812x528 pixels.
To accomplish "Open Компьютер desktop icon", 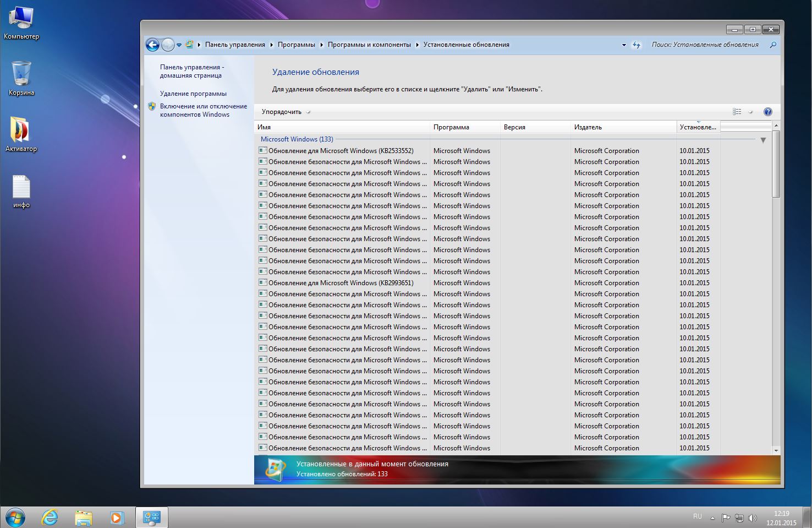I will click(x=21, y=24).
